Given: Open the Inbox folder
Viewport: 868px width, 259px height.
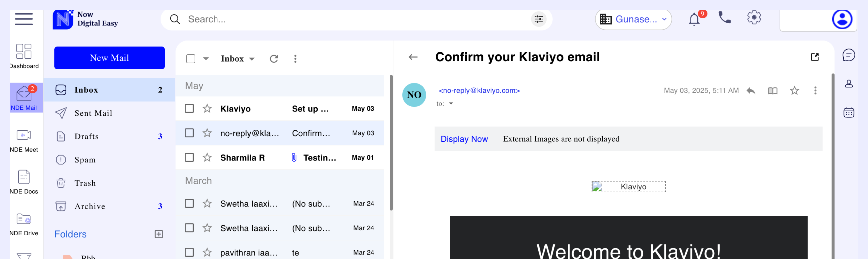Looking at the screenshot, I should [109, 90].
